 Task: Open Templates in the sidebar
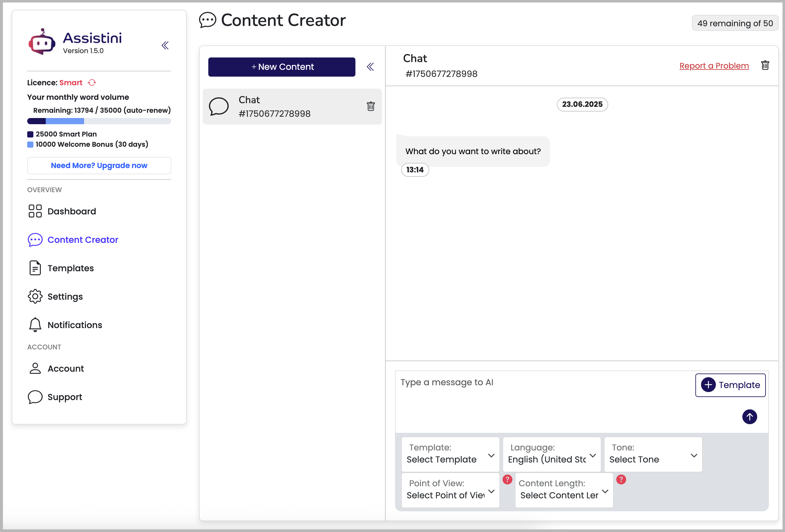point(70,268)
